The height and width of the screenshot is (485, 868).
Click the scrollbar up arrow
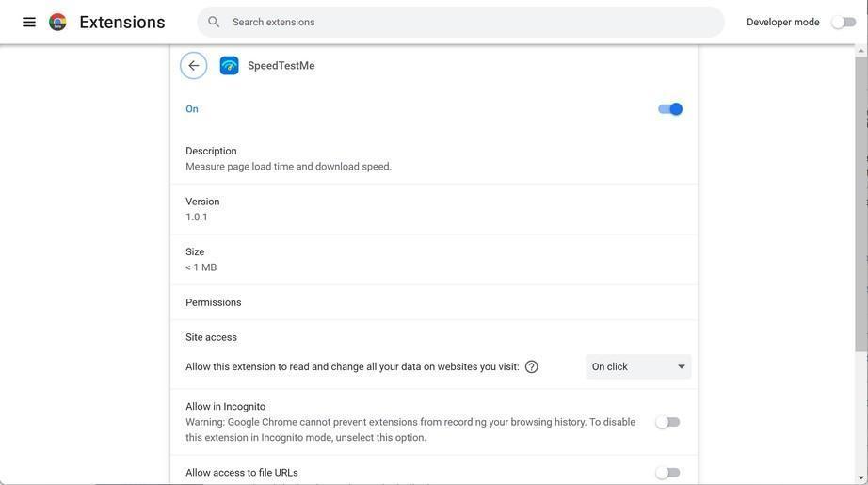pos(860,49)
